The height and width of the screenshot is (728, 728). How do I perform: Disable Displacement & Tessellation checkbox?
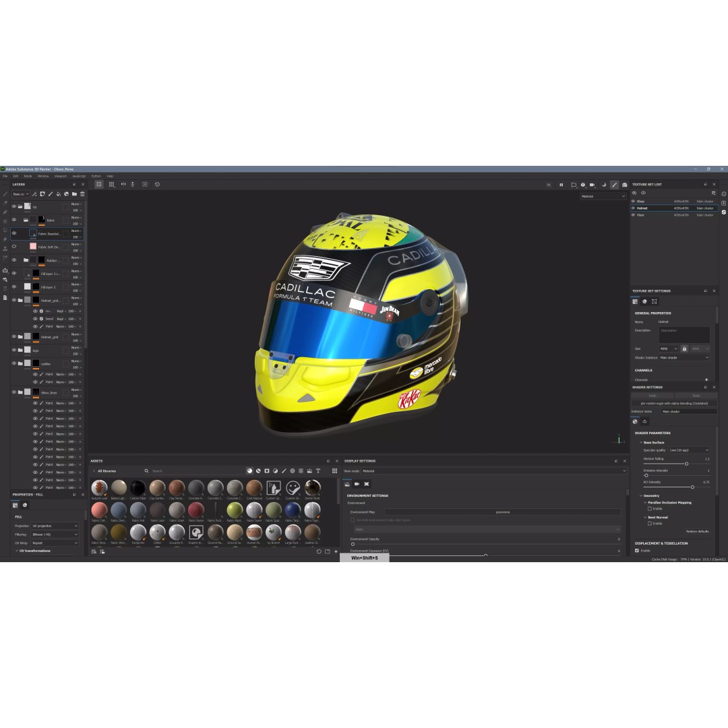point(637,551)
